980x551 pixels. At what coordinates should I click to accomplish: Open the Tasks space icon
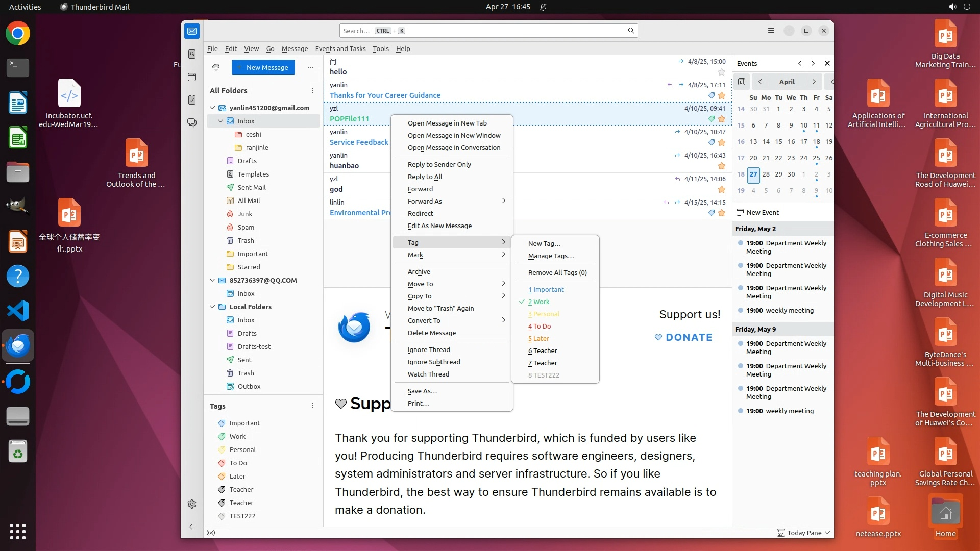[192, 100]
